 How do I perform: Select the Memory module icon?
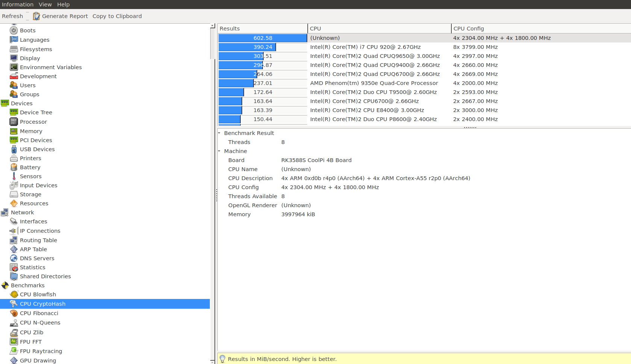coord(14,131)
